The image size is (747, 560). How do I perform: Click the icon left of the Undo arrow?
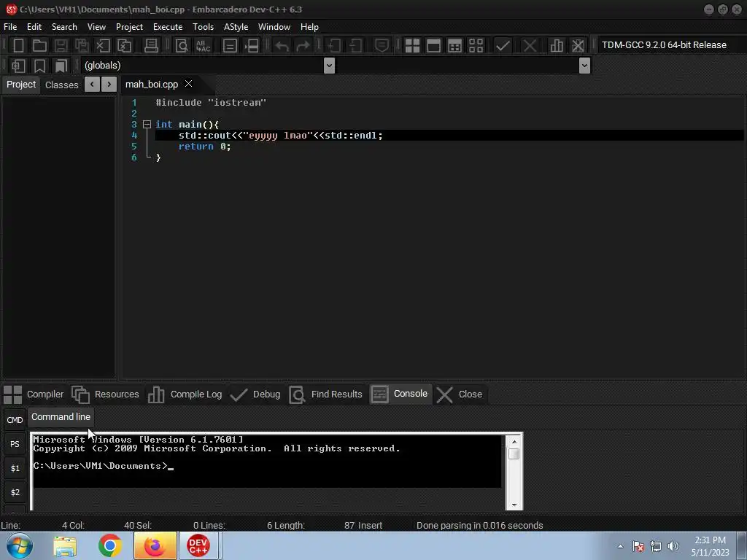252,46
